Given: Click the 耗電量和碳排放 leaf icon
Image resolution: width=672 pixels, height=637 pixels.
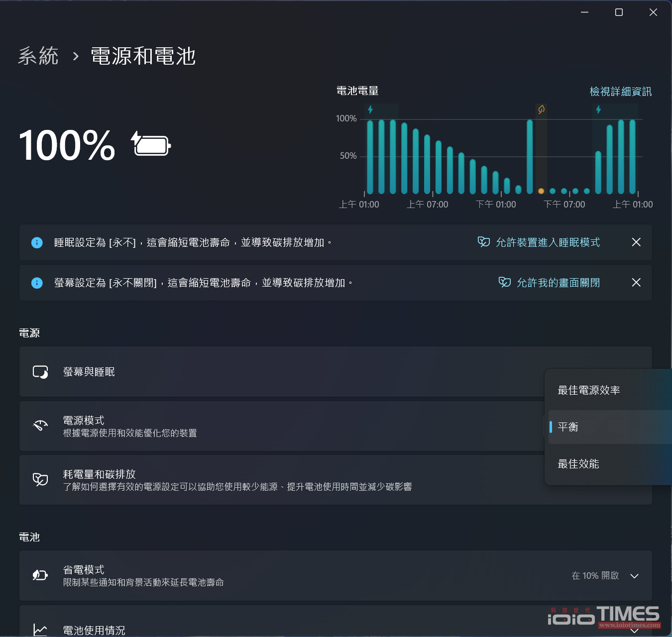Looking at the screenshot, I should coord(40,479).
